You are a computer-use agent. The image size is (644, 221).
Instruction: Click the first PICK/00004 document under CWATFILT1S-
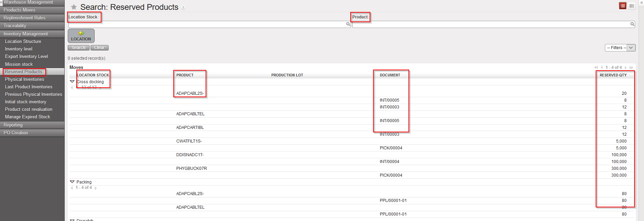(x=391, y=148)
